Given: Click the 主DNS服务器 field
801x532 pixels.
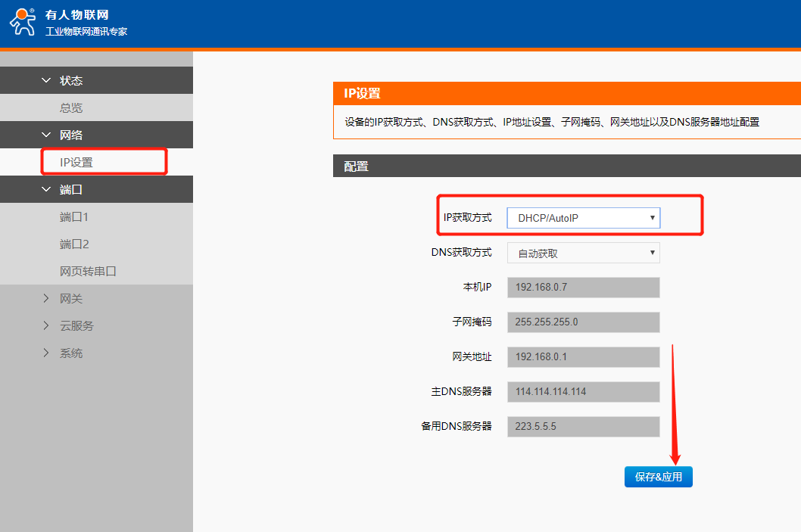Looking at the screenshot, I should [x=583, y=391].
